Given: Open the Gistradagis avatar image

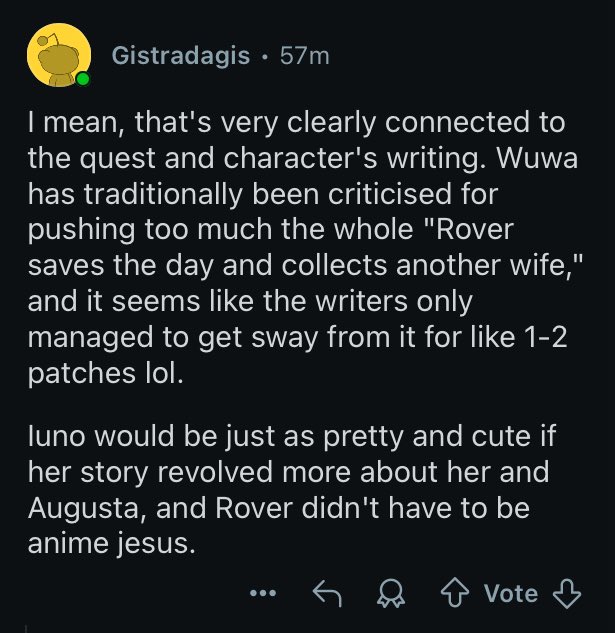Looking at the screenshot, I should 56,55.
